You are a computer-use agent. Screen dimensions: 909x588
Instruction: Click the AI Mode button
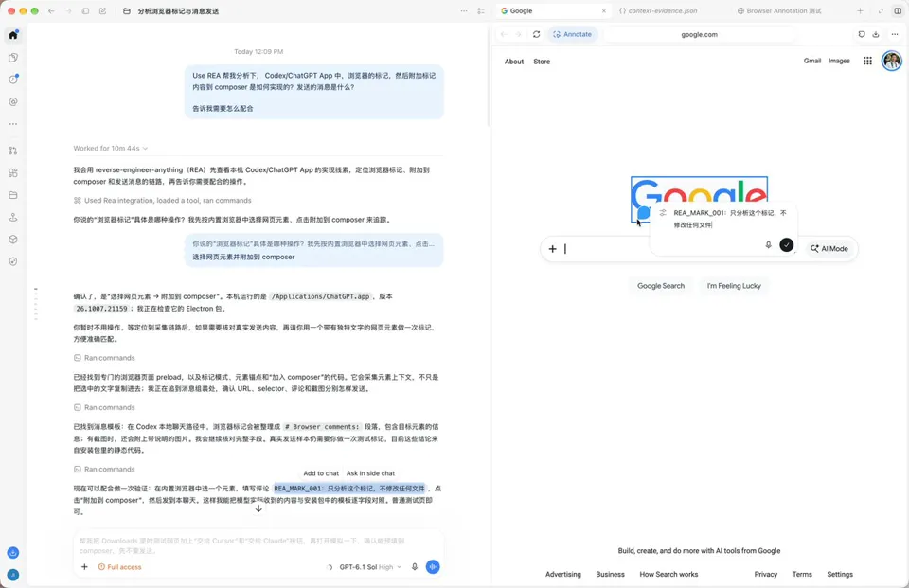click(829, 249)
